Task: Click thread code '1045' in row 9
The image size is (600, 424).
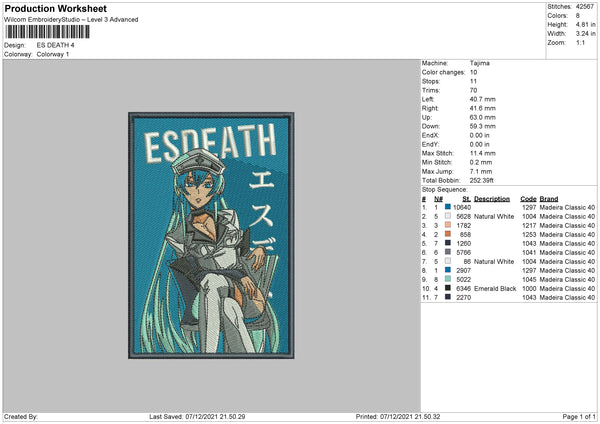Action: pyautogui.click(x=529, y=279)
